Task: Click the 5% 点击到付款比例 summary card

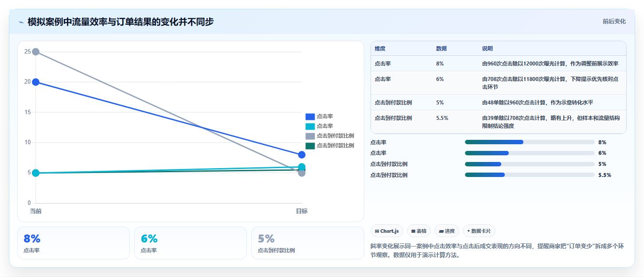Action: pyautogui.click(x=308, y=243)
